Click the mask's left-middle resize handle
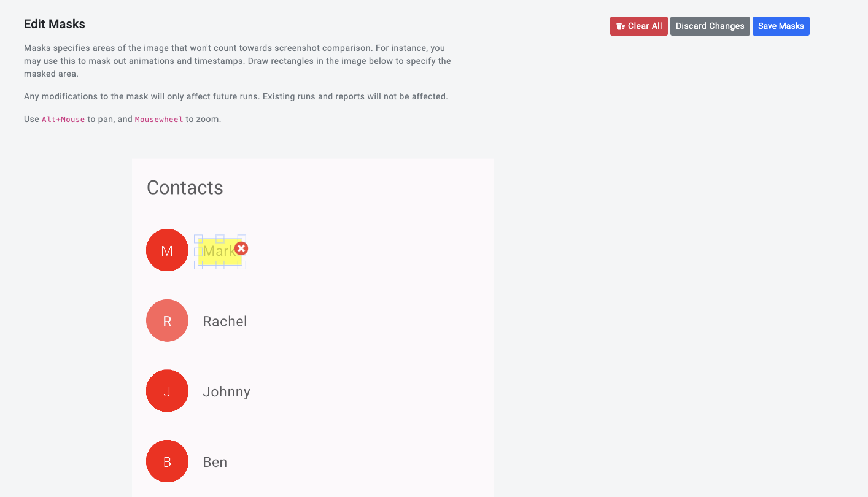This screenshot has height=497, width=868. pos(198,252)
